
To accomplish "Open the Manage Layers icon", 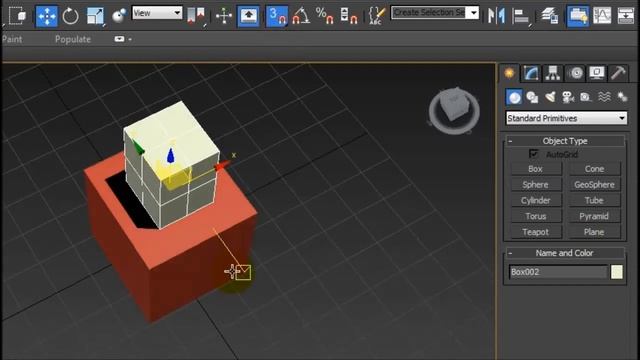I will 550,16.
